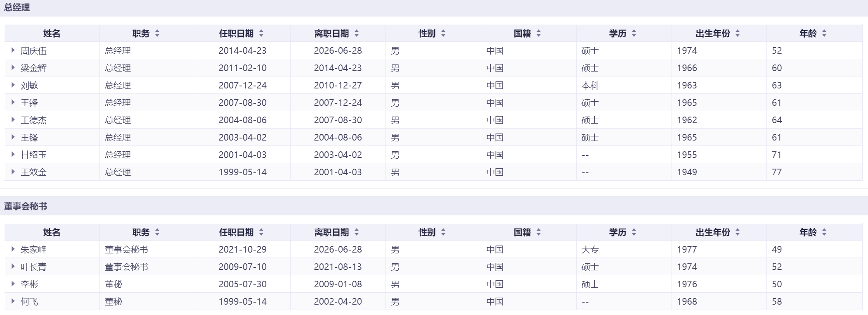Click the 董事会秘书 section header

26,206
